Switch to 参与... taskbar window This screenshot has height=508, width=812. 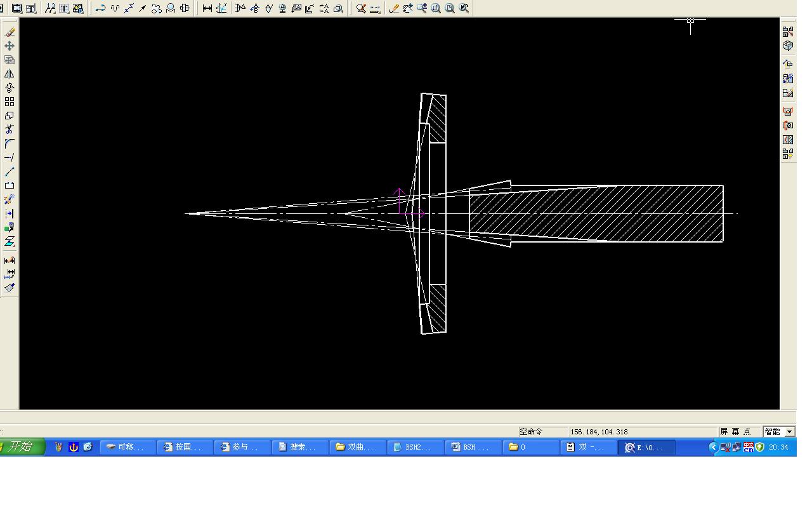click(242, 447)
